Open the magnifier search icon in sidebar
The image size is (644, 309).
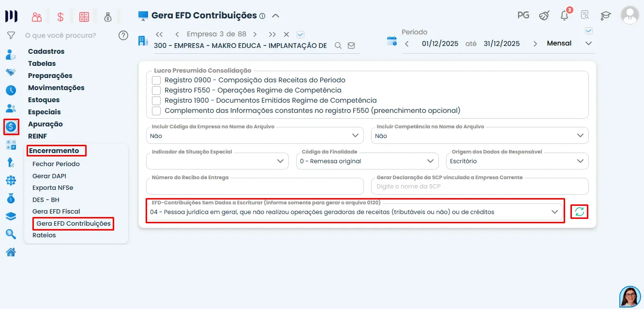[x=11, y=234]
